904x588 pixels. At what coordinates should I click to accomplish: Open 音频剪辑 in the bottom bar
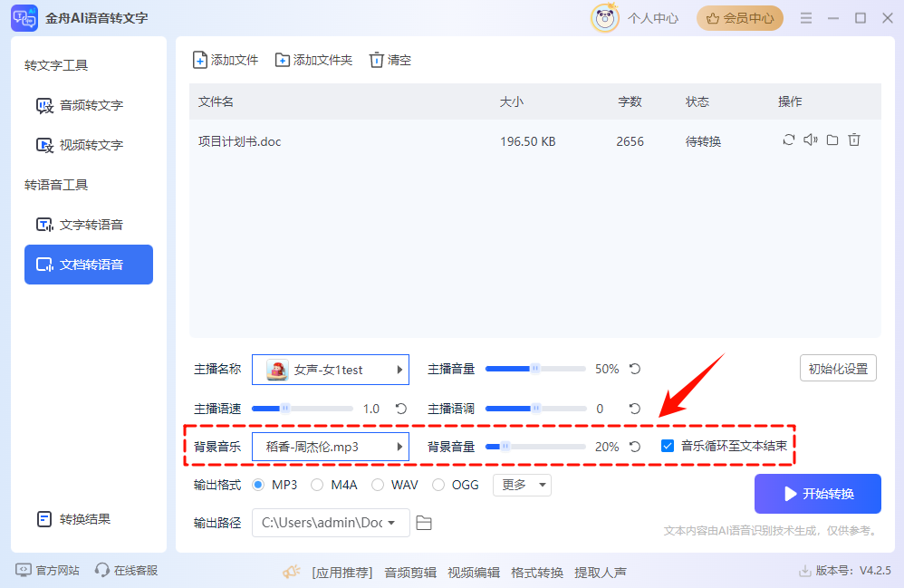(409, 572)
